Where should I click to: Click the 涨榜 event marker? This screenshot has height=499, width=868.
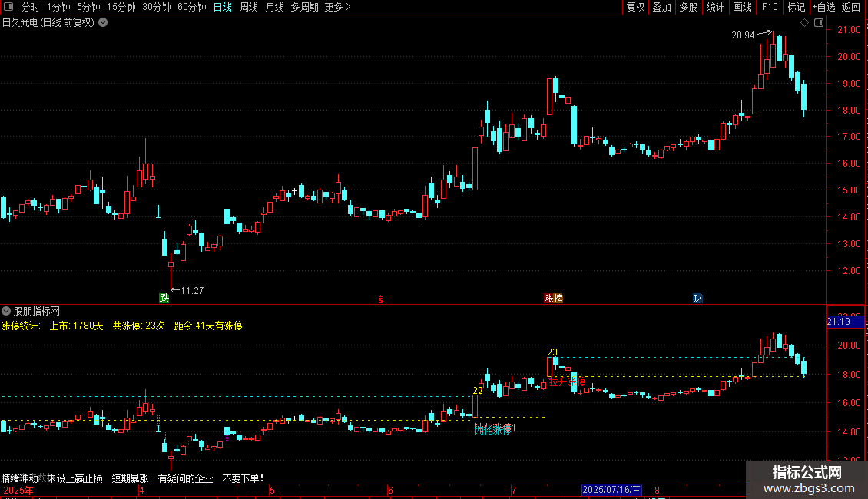click(554, 299)
